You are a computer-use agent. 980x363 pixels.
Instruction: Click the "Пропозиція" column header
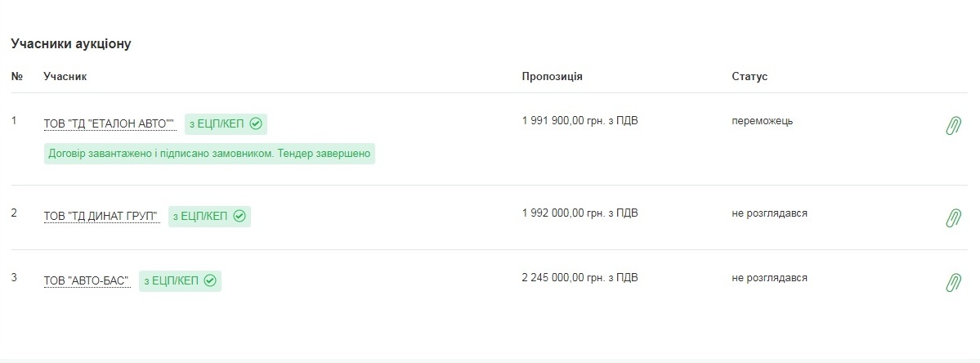(553, 76)
